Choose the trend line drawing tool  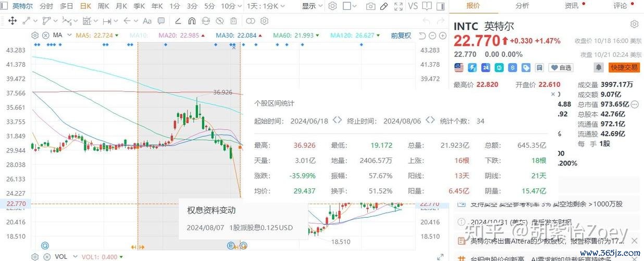pyautogui.click(x=26, y=21)
